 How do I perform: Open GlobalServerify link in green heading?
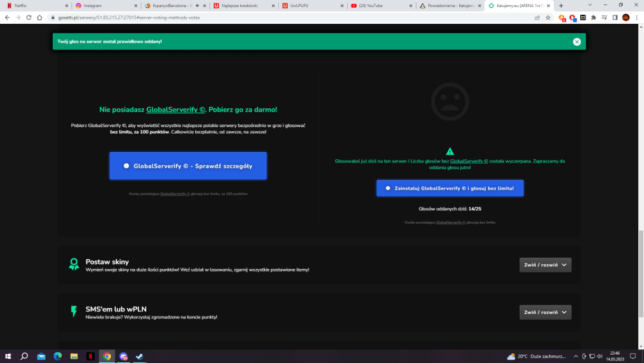click(175, 110)
